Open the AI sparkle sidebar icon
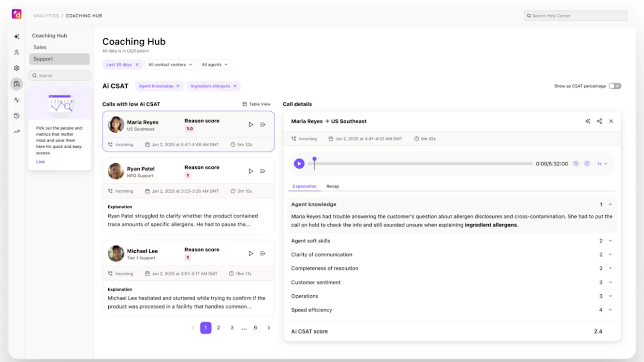 coord(17,36)
